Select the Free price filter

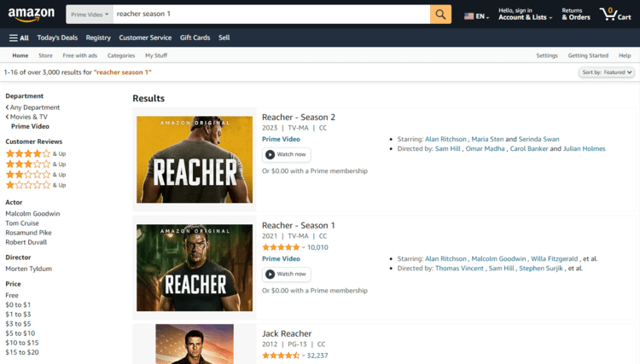tap(12, 295)
